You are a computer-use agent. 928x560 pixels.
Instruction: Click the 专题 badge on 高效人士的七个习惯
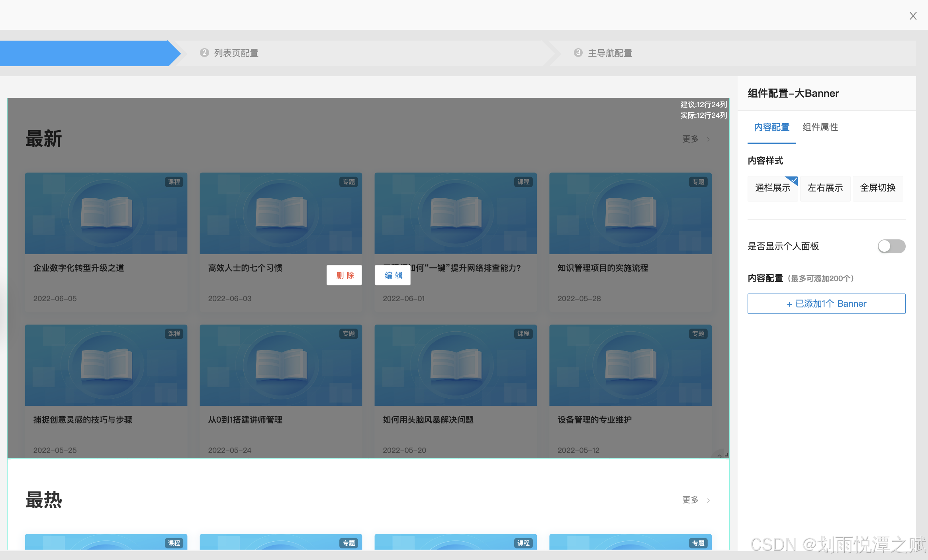348,182
